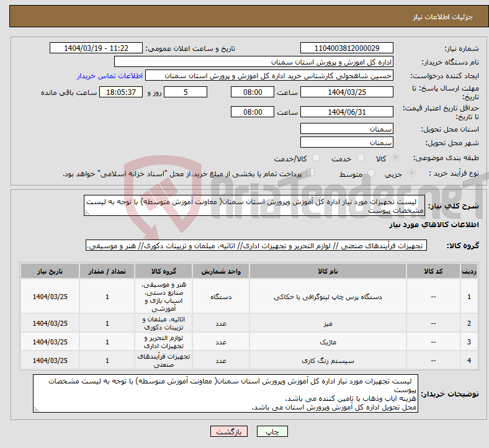489x448 pixels.
Task: Open اطلاعات تماس خریدار link
Action: coord(110,76)
